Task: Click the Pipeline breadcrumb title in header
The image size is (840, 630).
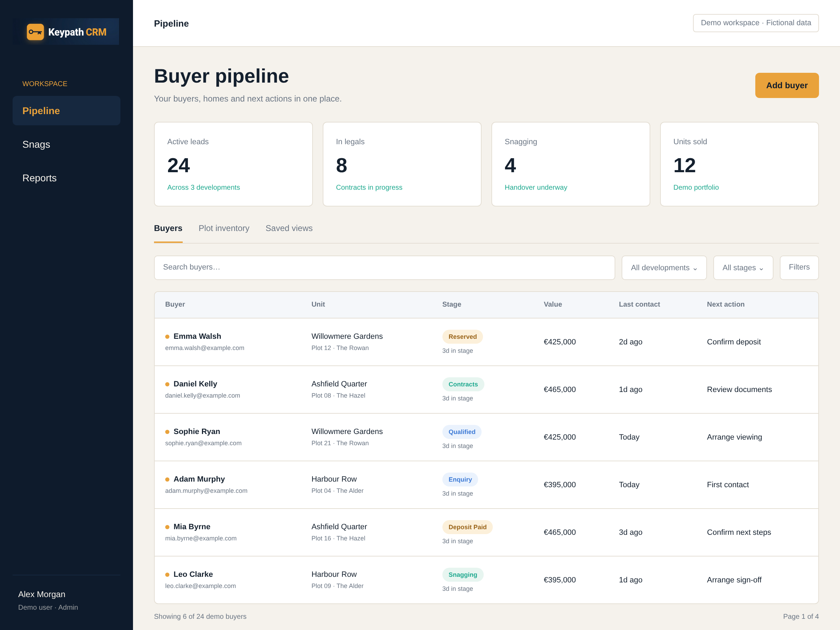Action: pos(171,23)
